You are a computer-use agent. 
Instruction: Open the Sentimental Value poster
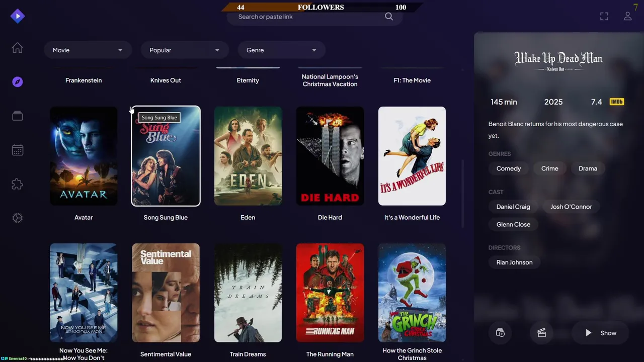[166, 293]
